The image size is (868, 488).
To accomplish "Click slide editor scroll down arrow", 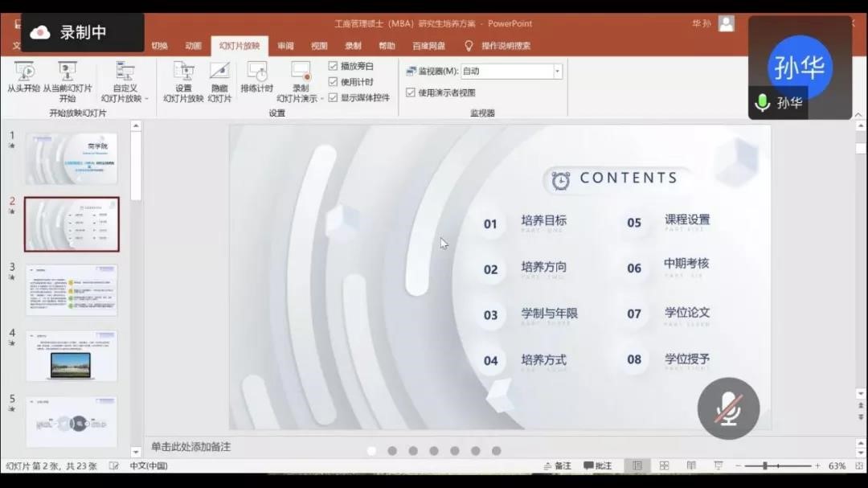I will tap(860, 393).
